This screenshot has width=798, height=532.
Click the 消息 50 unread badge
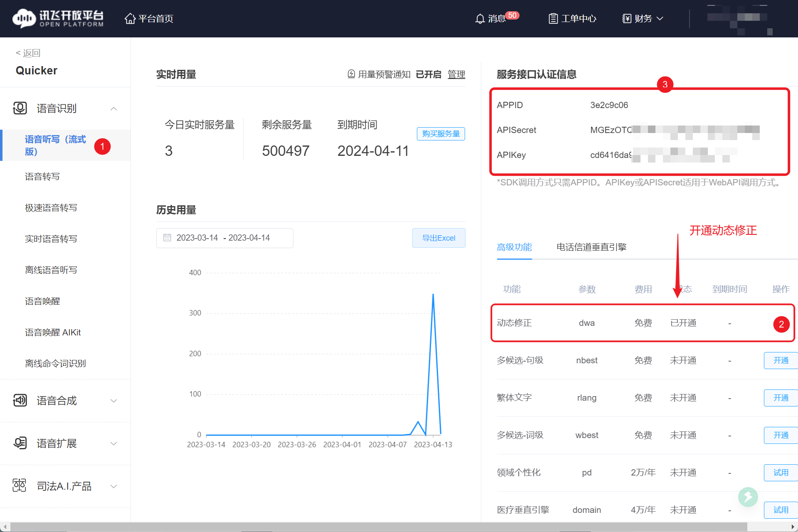point(512,15)
